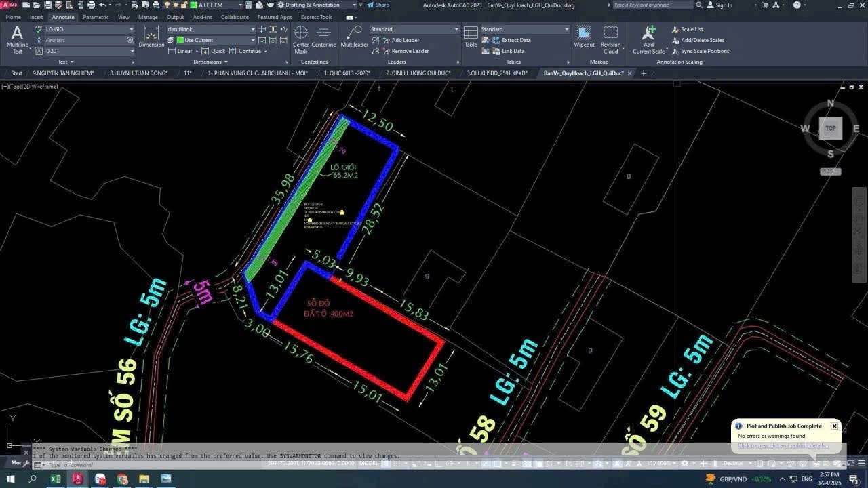Screen dimensions: 868x488
Task: Toggle the MODEL space button in status bar
Action: pyautogui.click(x=368, y=464)
